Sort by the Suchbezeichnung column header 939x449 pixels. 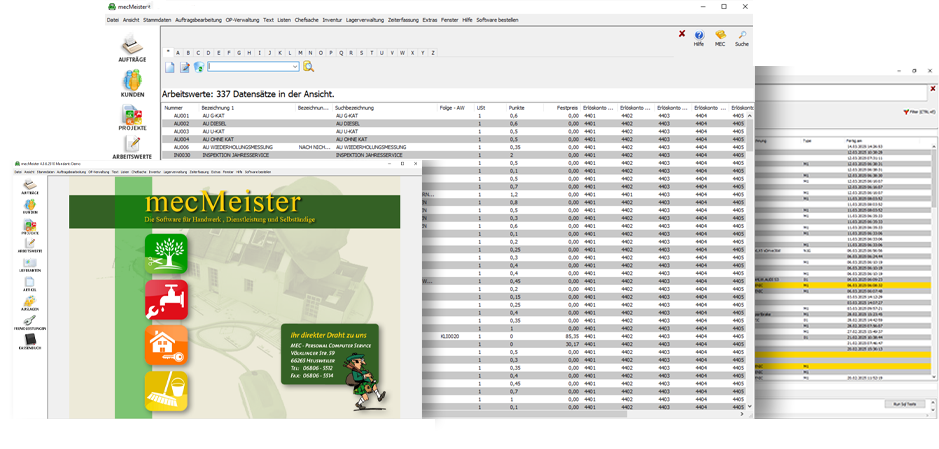pos(386,108)
